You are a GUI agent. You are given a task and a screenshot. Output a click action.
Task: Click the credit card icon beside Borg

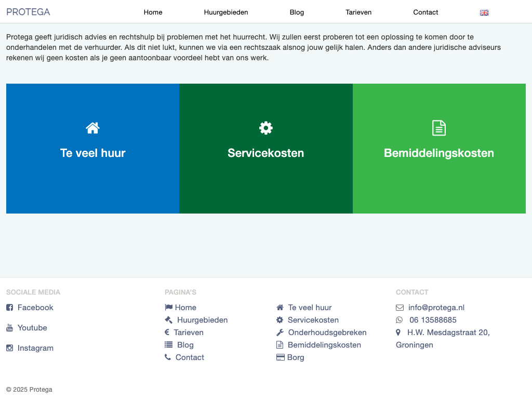click(x=280, y=357)
